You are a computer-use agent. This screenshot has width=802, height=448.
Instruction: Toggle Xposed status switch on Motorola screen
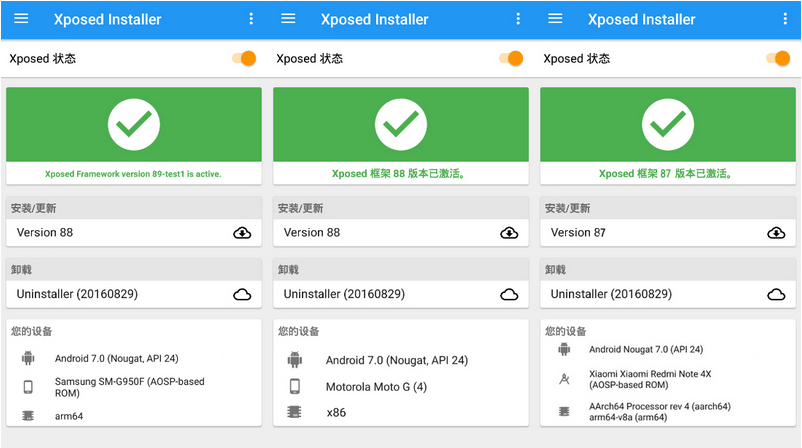pos(511,58)
